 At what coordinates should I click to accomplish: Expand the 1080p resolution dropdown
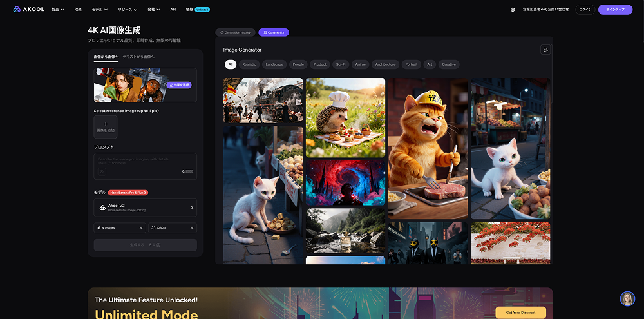(173, 227)
